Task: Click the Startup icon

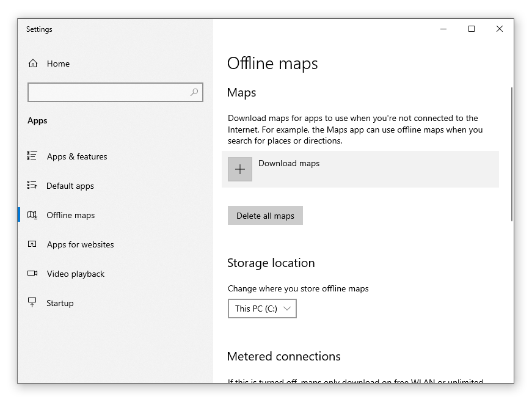Action: tap(32, 302)
